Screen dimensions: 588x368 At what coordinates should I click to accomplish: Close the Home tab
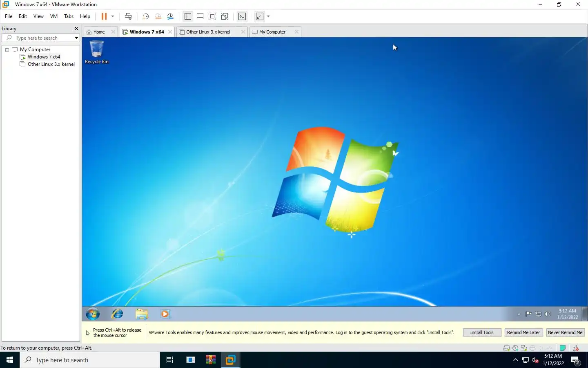click(x=113, y=32)
